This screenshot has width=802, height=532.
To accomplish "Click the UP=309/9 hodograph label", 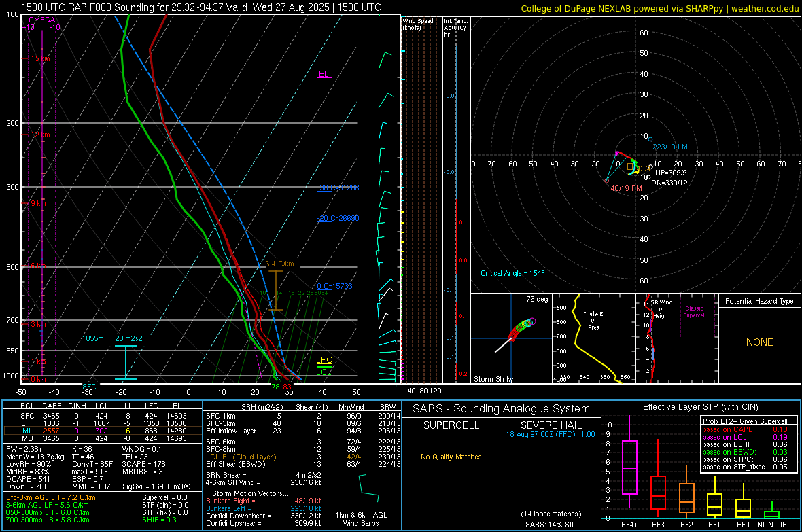I will click(671, 173).
